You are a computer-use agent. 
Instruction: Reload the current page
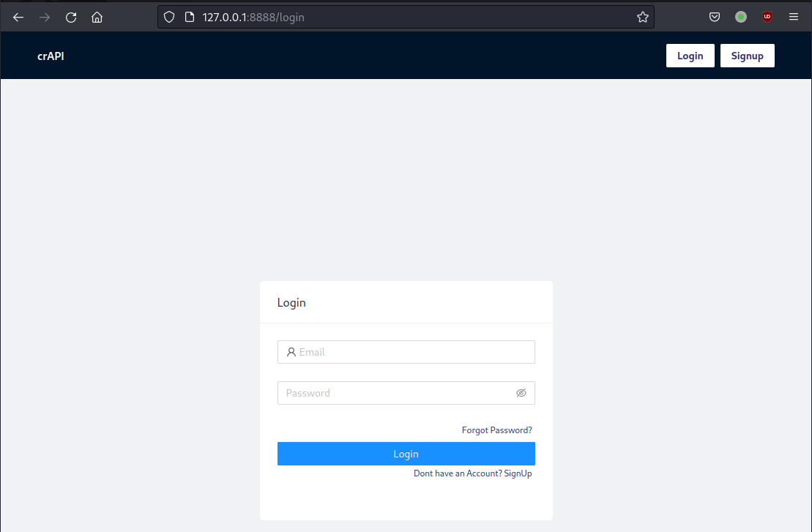[71, 18]
